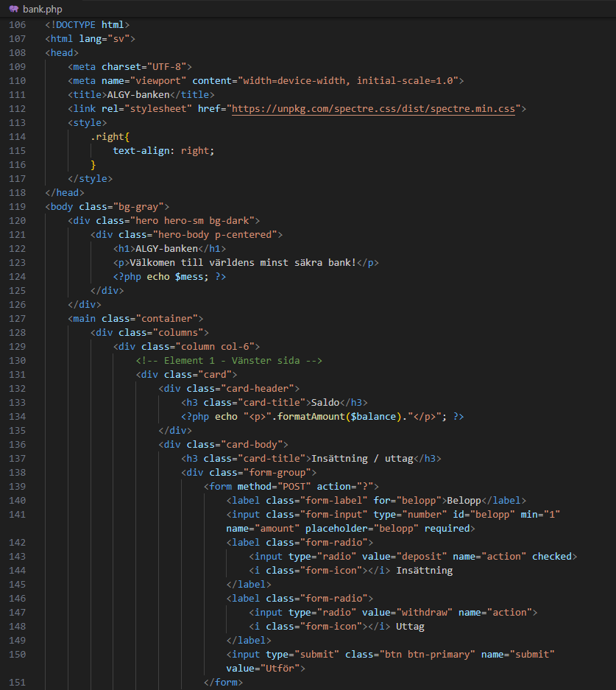Image resolution: width=616 pixels, height=690 pixels.
Task: Click the ALGY-banken text inside the title tag
Action: pyautogui.click(x=138, y=94)
